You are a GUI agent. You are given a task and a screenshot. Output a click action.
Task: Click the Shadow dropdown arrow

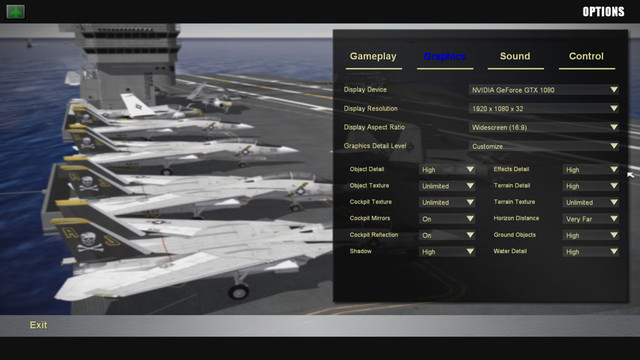point(470,251)
